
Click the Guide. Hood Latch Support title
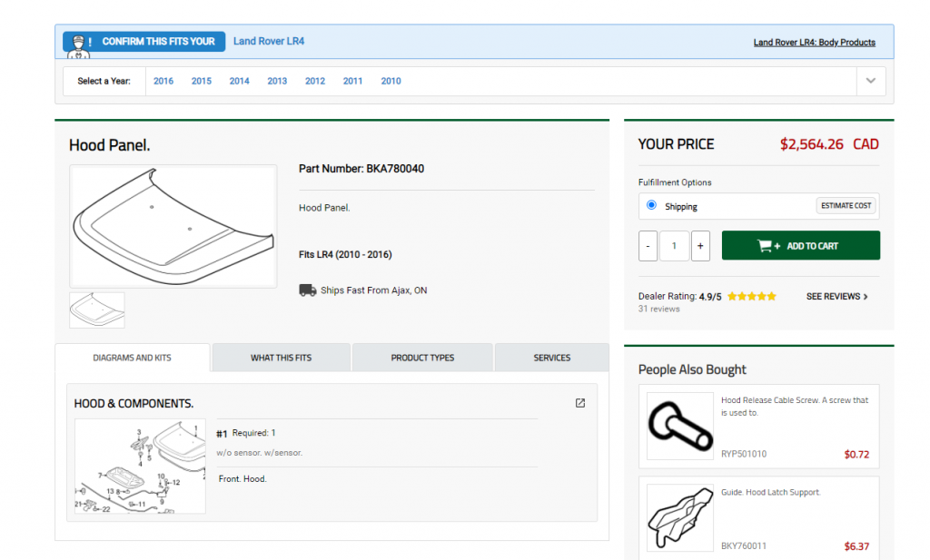pos(770,493)
